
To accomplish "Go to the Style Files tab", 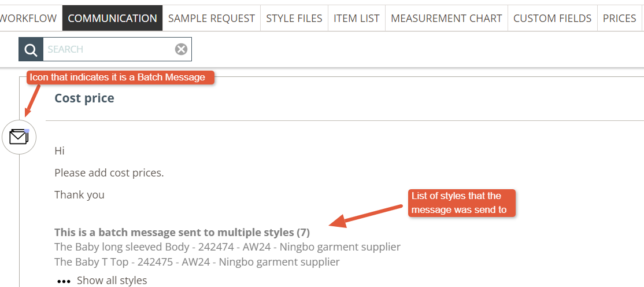I will (x=294, y=18).
